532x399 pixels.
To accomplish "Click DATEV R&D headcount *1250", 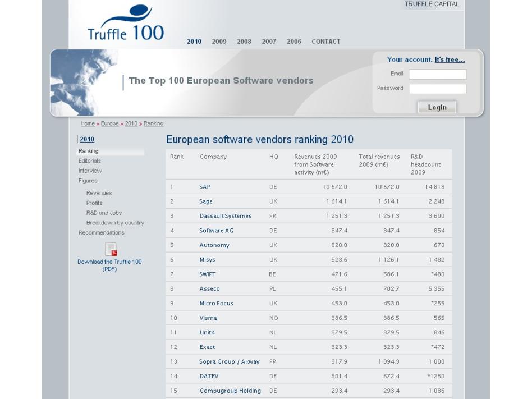I will (x=435, y=377).
